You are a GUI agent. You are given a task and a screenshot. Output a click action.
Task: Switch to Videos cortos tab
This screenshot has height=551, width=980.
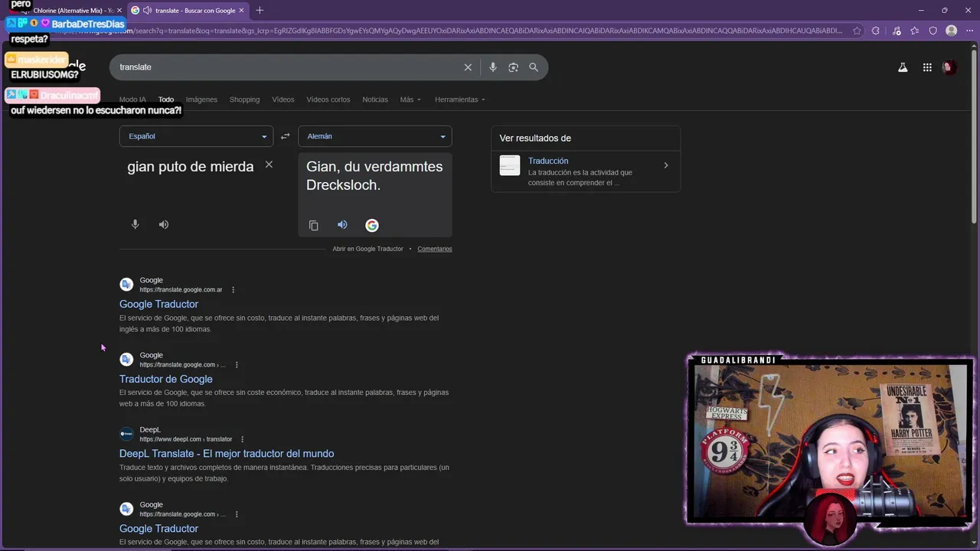tap(328, 99)
